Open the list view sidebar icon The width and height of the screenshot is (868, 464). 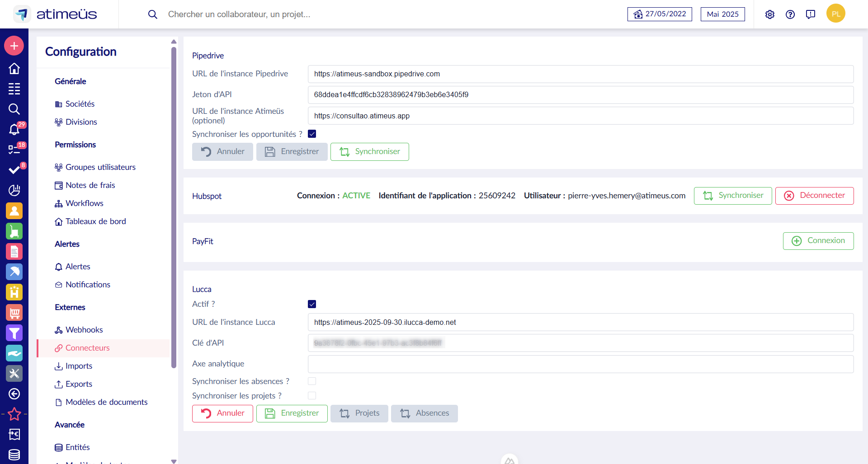click(x=14, y=89)
